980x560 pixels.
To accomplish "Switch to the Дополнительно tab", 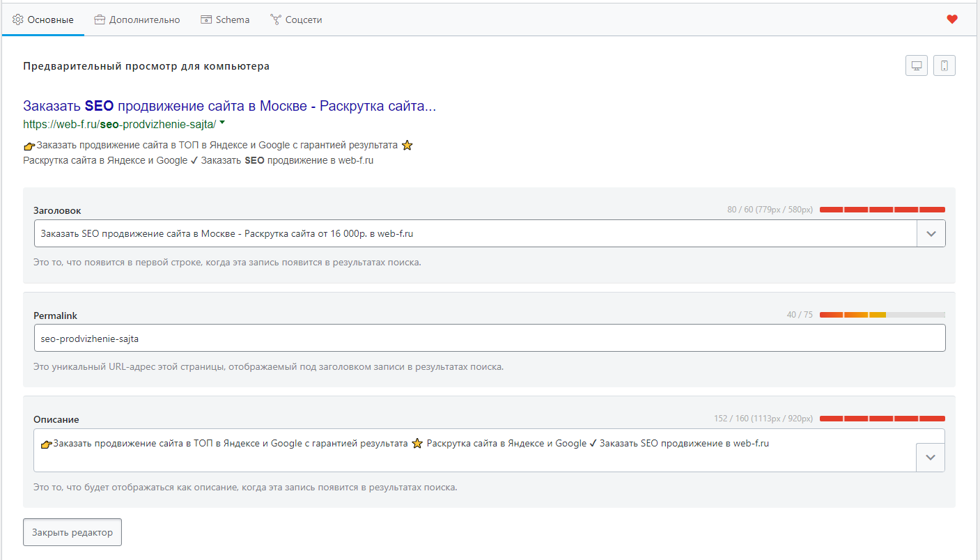I will pyautogui.click(x=137, y=20).
